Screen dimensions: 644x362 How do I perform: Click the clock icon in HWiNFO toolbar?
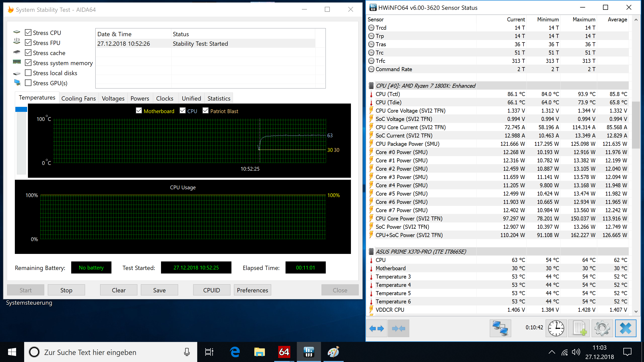pyautogui.click(x=556, y=328)
